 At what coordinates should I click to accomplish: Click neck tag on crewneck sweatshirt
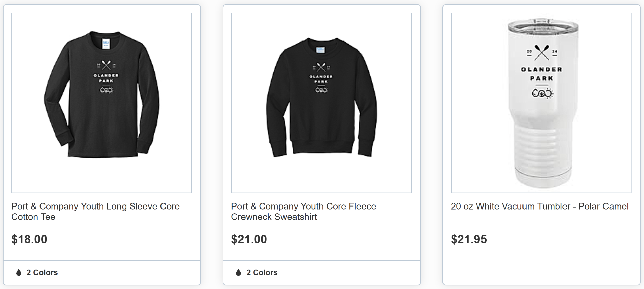point(320,50)
